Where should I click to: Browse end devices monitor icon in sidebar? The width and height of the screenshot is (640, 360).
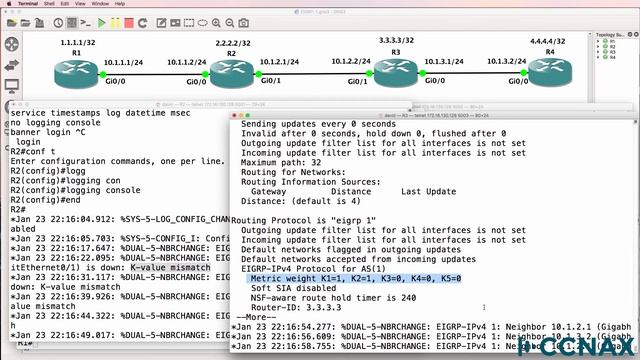pos(12,86)
